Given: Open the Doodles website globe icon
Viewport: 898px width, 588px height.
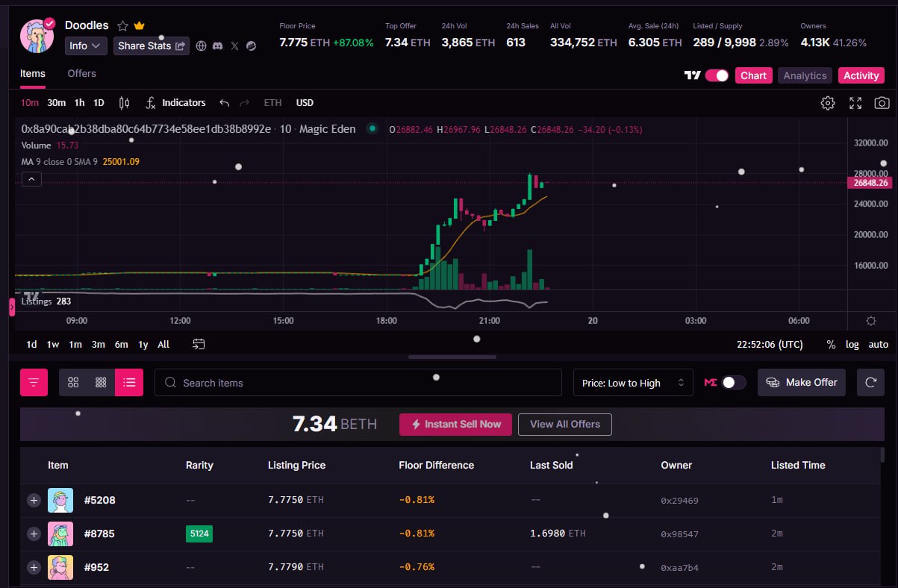Looking at the screenshot, I should (202, 46).
